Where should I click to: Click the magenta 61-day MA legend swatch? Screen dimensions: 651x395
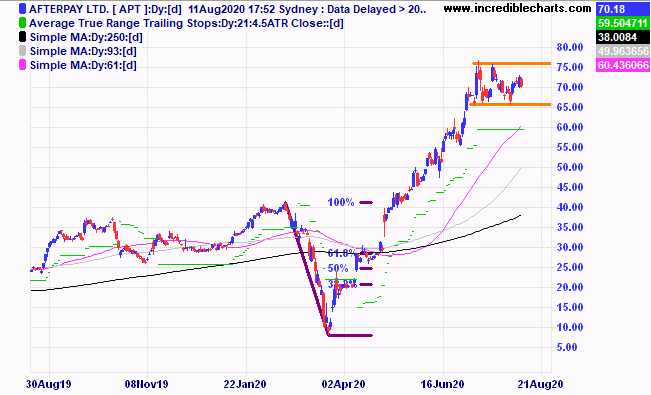click(x=22, y=65)
